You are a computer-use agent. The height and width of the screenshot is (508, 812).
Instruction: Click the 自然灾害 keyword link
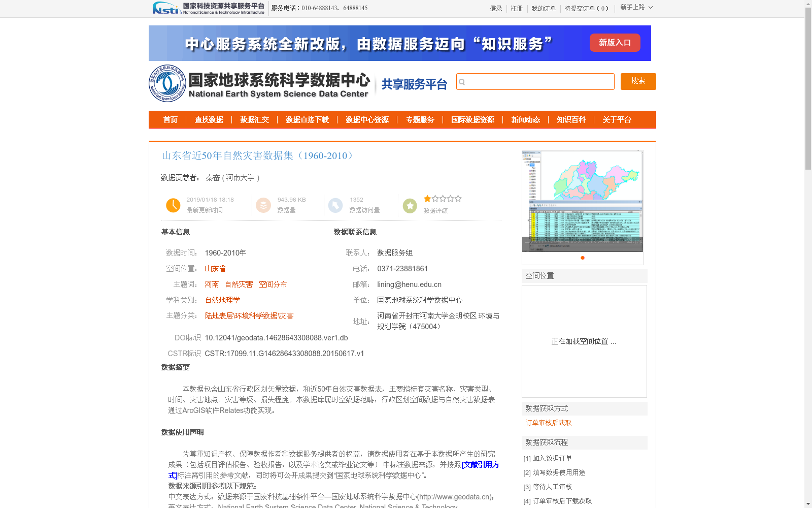point(239,284)
